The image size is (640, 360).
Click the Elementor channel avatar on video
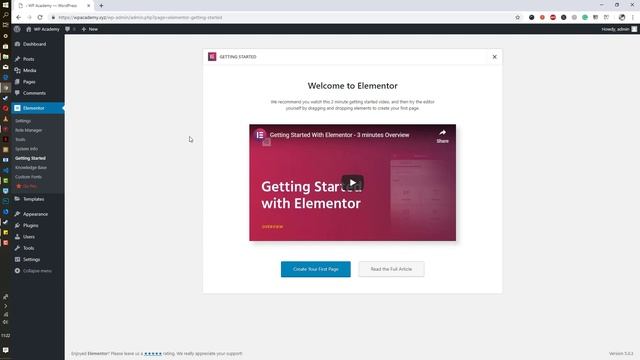point(260,135)
